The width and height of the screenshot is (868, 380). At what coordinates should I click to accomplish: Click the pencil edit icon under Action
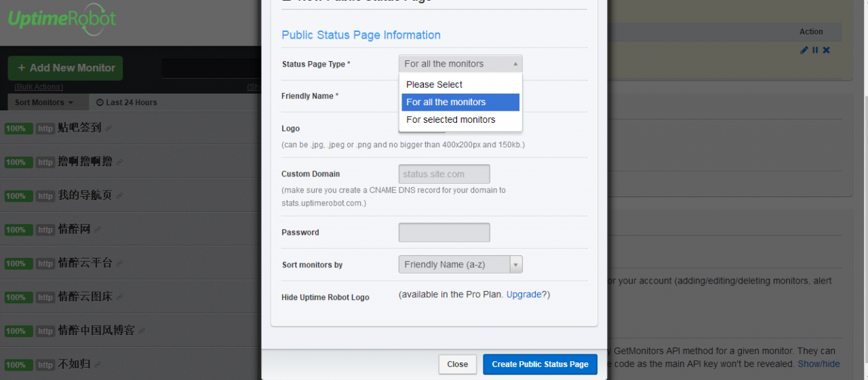(x=804, y=50)
